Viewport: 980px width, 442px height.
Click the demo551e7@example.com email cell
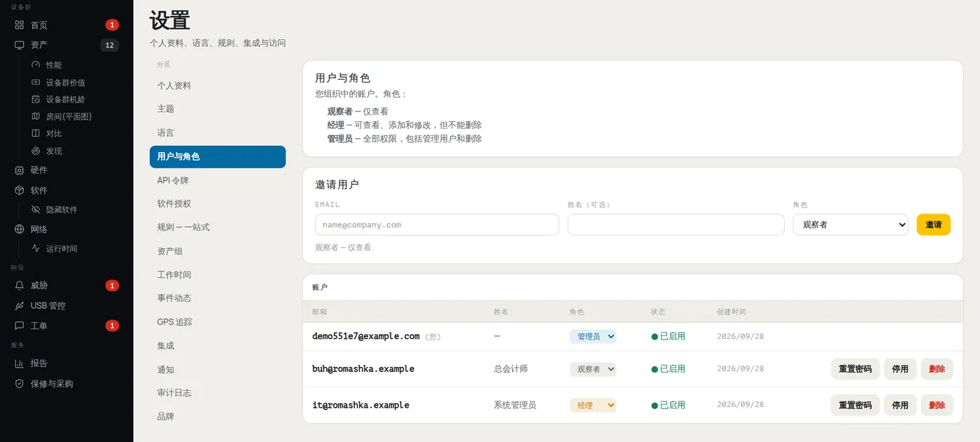point(365,336)
